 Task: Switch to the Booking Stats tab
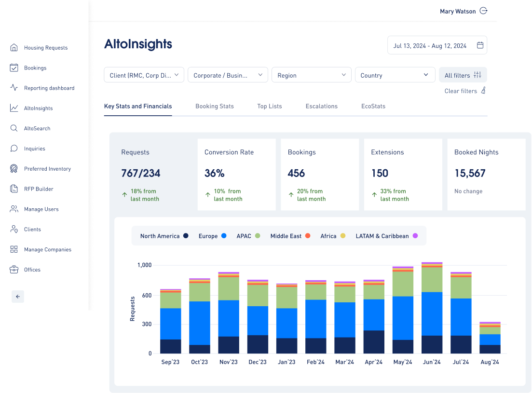pos(215,107)
